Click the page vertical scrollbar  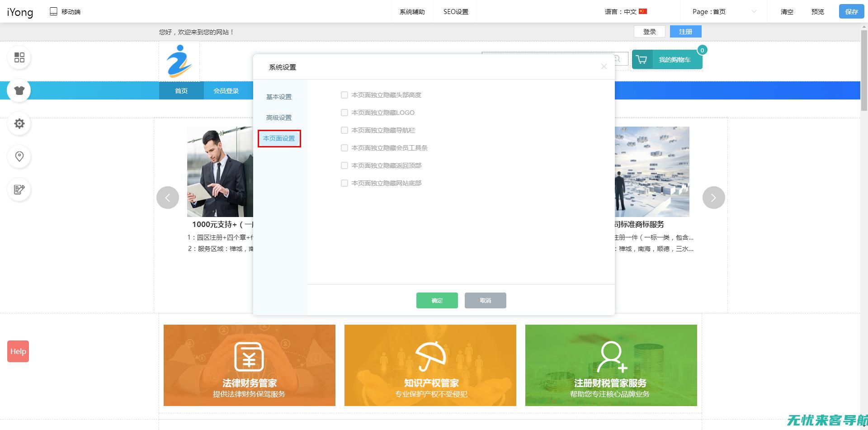(x=864, y=71)
